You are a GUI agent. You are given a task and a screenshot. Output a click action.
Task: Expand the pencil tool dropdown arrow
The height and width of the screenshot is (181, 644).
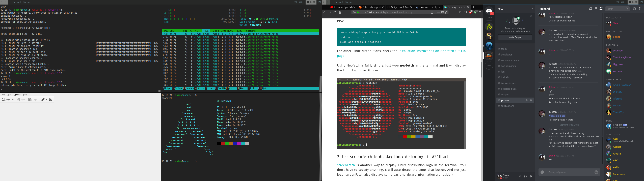(47, 100)
